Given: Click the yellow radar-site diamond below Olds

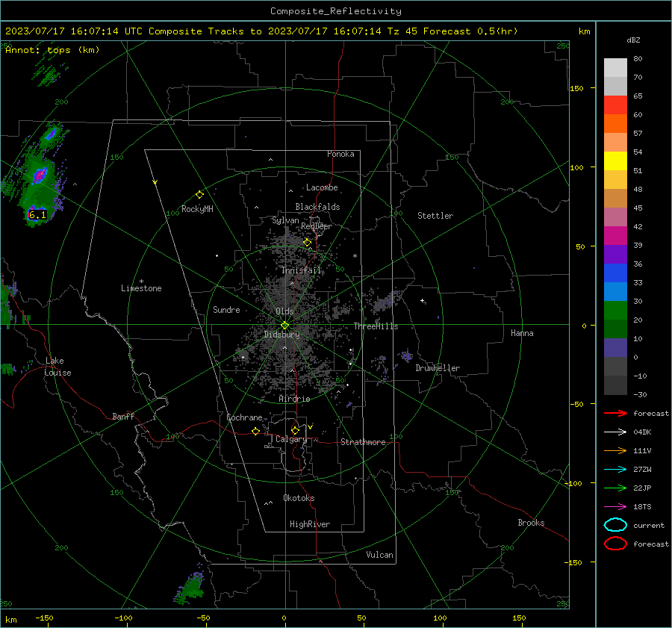Looking at the screenshot, I should [284, 325].
